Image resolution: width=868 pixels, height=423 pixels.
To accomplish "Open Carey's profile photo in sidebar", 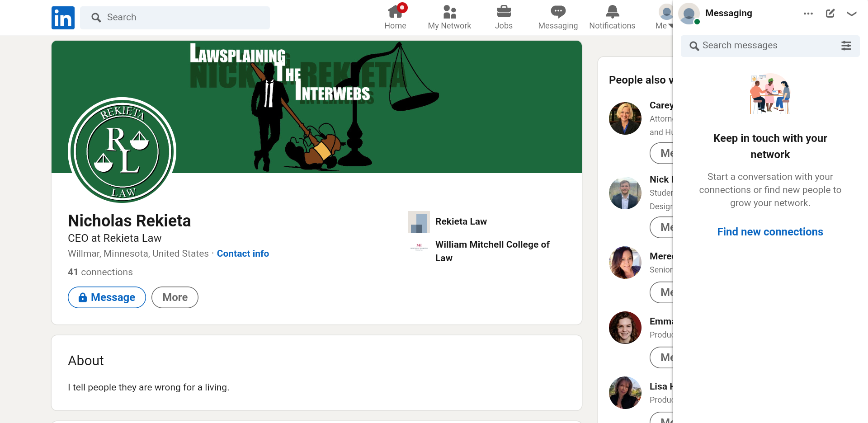I will pos(625,118).
